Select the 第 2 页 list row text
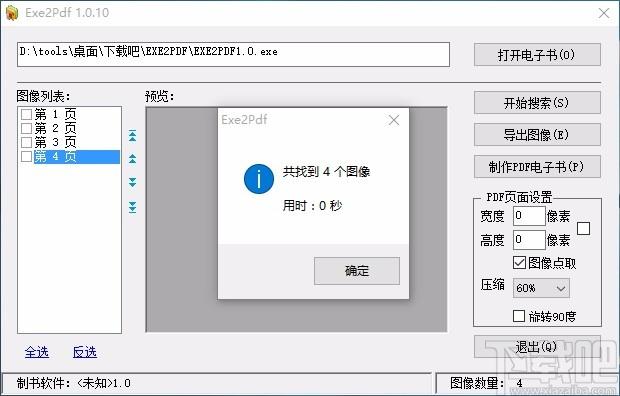This screenshot has height=396, width=620. [x=55, y=128]
